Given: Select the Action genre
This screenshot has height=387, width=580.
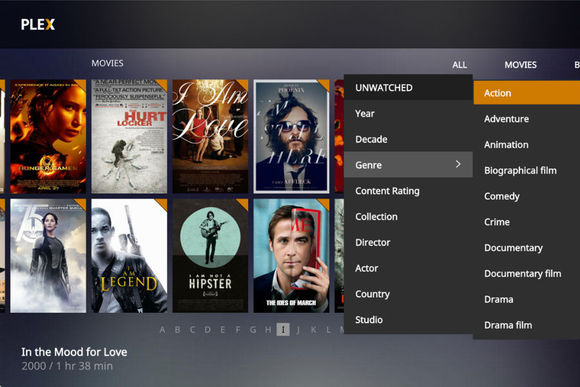Looking at the screenshot, I should click(527, 93).
